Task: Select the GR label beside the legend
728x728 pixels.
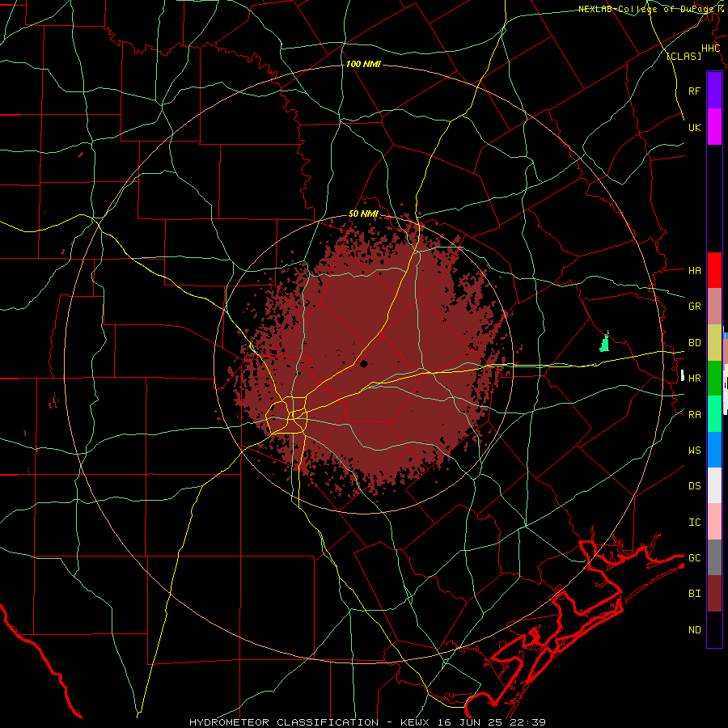Action: tap(694, 307)
